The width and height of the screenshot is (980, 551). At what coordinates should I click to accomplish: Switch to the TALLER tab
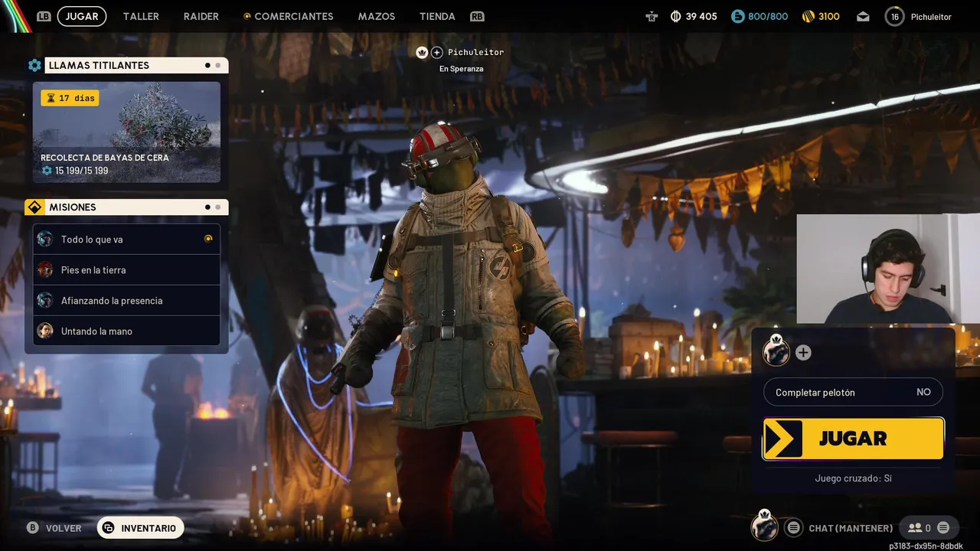point(141,16)
